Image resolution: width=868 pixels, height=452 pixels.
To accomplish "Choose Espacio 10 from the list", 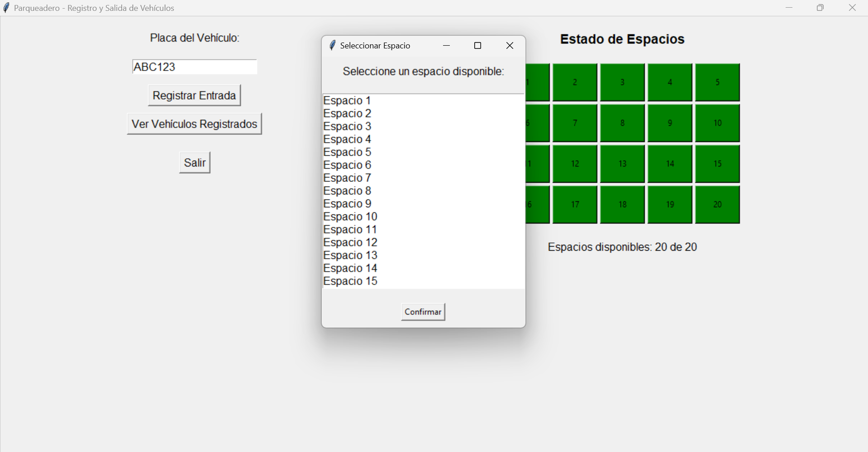I will 424,216.
